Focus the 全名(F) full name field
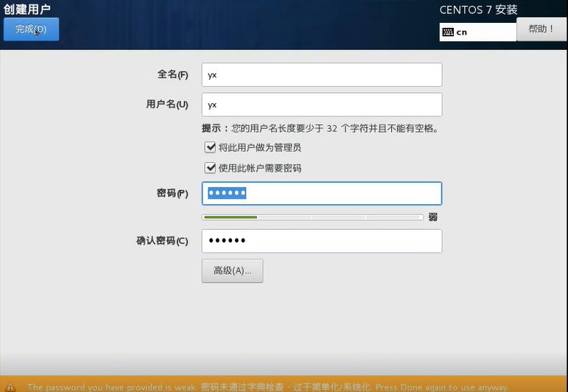 click(322, 75)
